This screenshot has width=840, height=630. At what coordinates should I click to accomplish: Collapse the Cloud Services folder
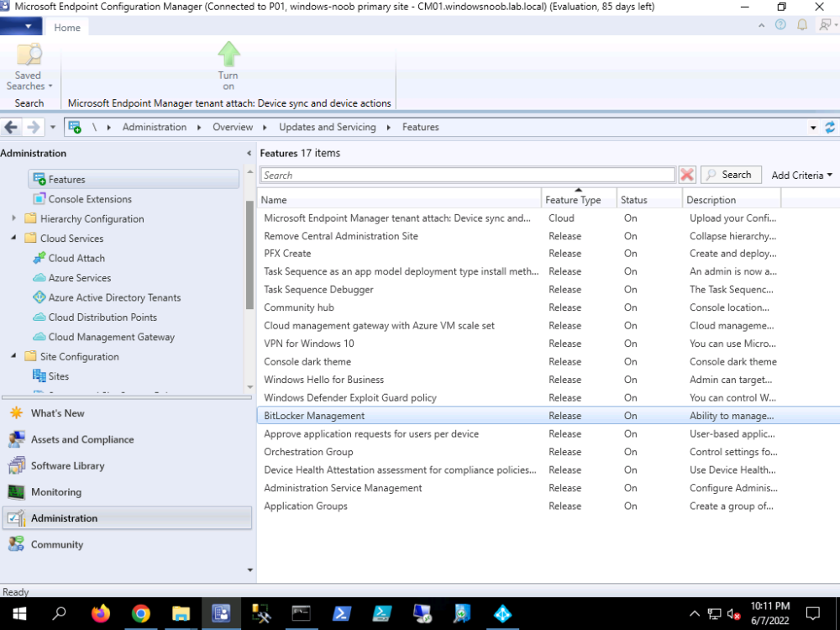pos(14,238)
